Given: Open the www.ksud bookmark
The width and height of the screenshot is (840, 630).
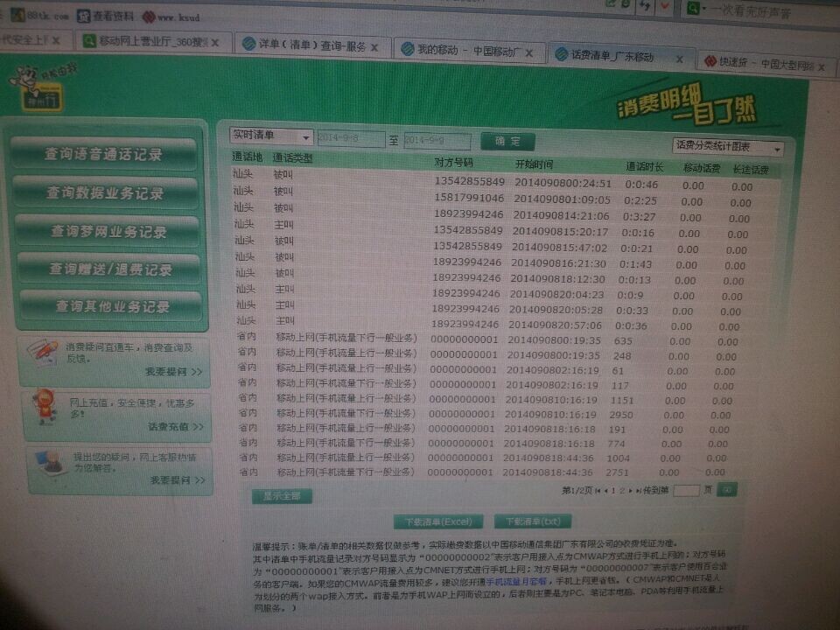Looking at the screenshot, I should click(171, 17).
